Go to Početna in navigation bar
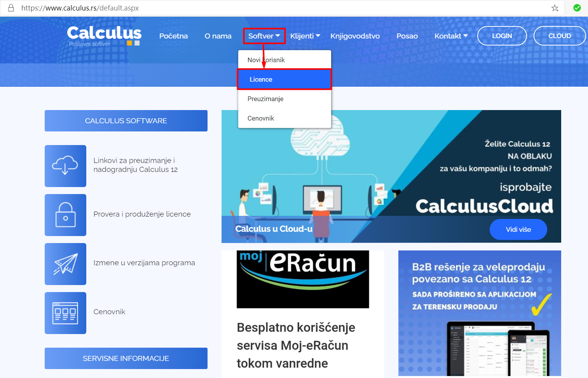The height and width of the screenshot is (378, 588). click(x=173, y=36)
